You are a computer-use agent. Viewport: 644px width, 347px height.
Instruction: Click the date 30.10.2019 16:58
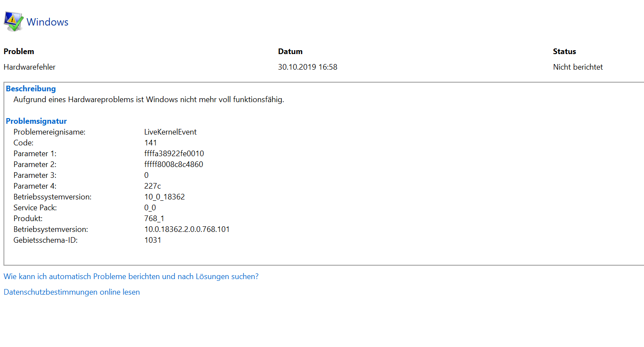307,67
